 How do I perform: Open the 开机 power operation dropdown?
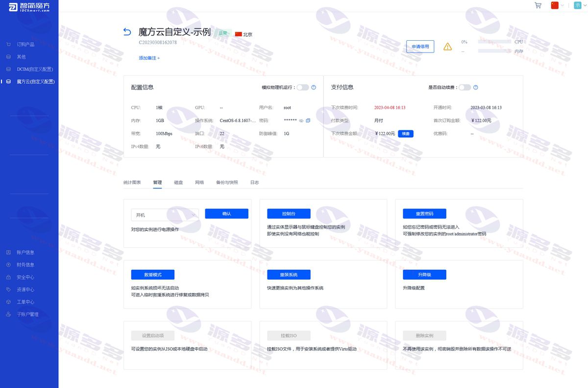point(165,215)
